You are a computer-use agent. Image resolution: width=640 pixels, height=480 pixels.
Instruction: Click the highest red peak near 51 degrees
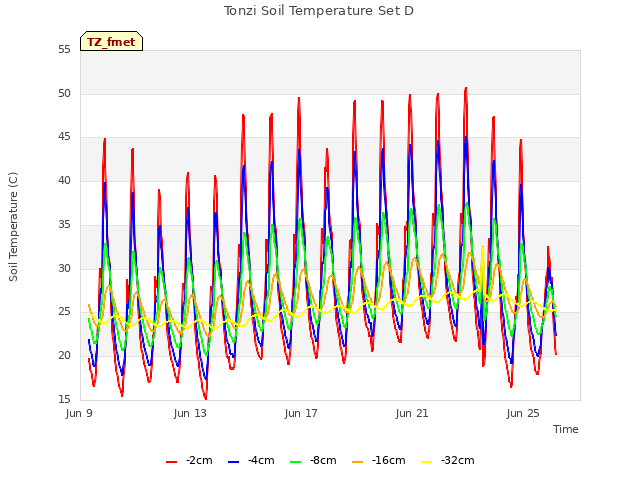coord(465,89)
